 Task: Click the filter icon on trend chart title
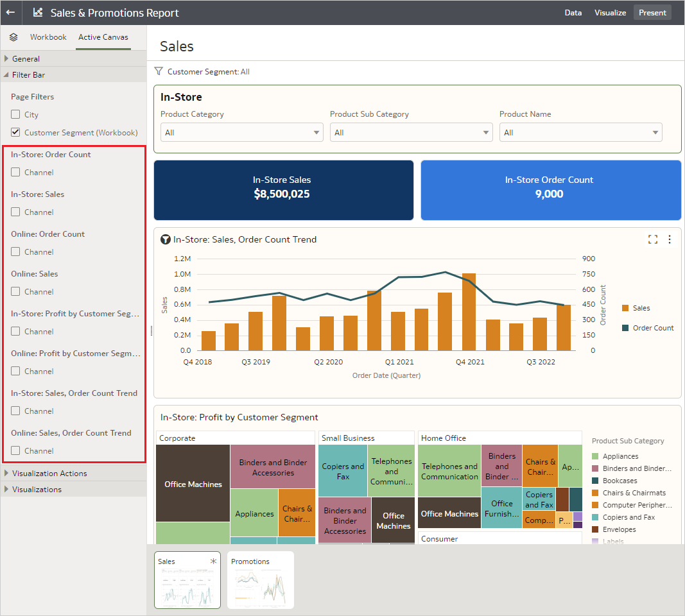point(165,239)
